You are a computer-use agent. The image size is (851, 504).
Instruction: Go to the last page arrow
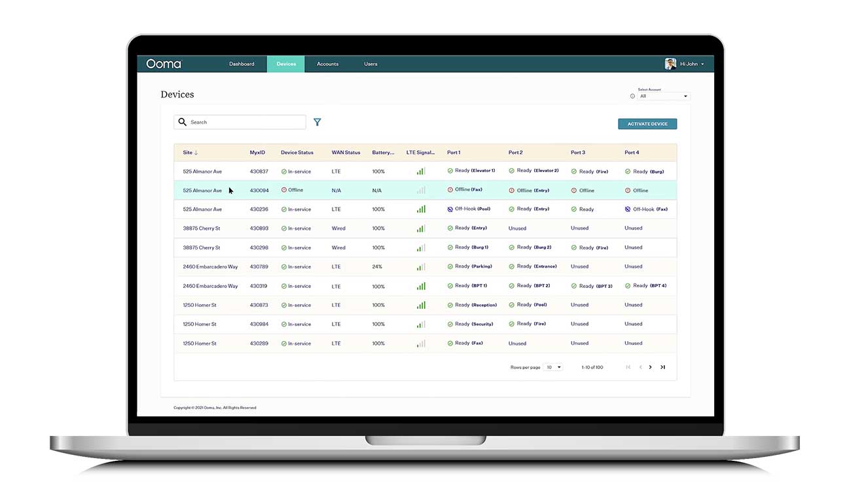[662, 367]
